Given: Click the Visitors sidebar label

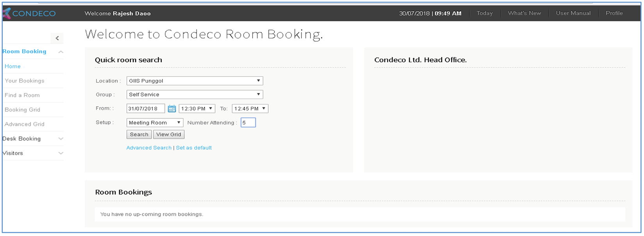Looking at the screenshot, I should (x=13, y=153).
